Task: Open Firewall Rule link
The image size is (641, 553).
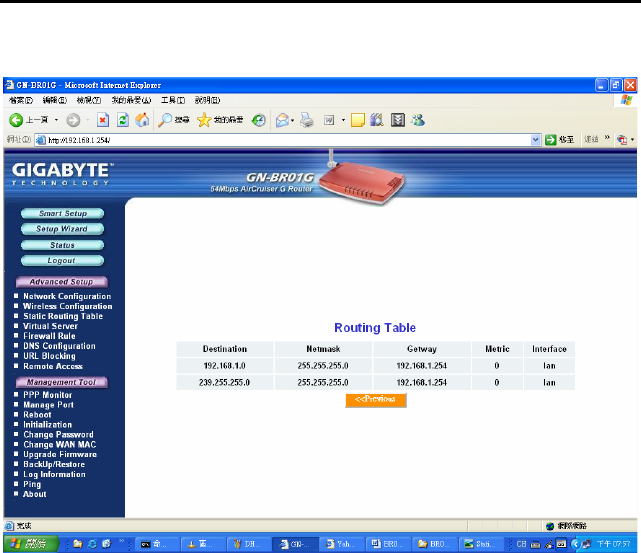Action: (x=49, y=336)
